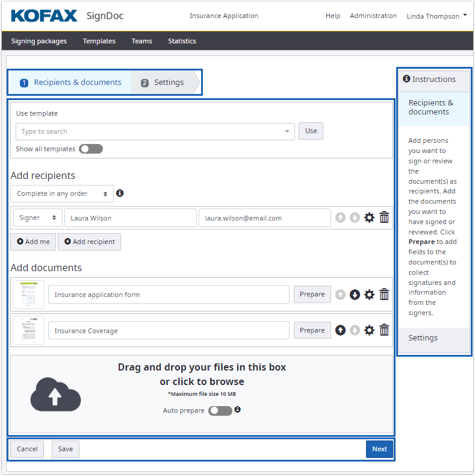Move Insurance application form document down
Screen dimensions: 475x476
point(355,295)
